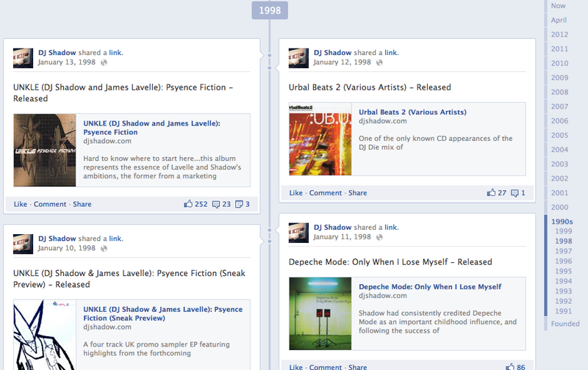The height and width of the screenshot is (370, 588).
Task: Jump to Now in the timeline navigator
Action: (x=559, y=6)
